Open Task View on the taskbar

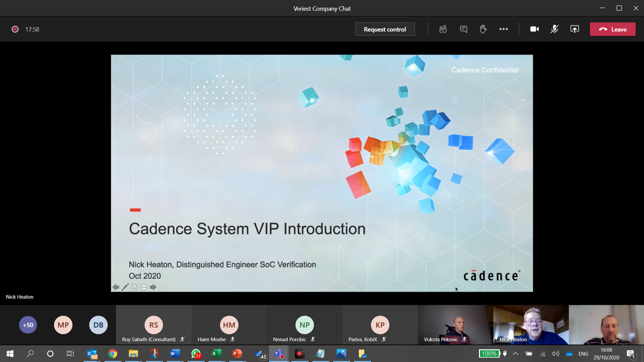coord(70,353)
